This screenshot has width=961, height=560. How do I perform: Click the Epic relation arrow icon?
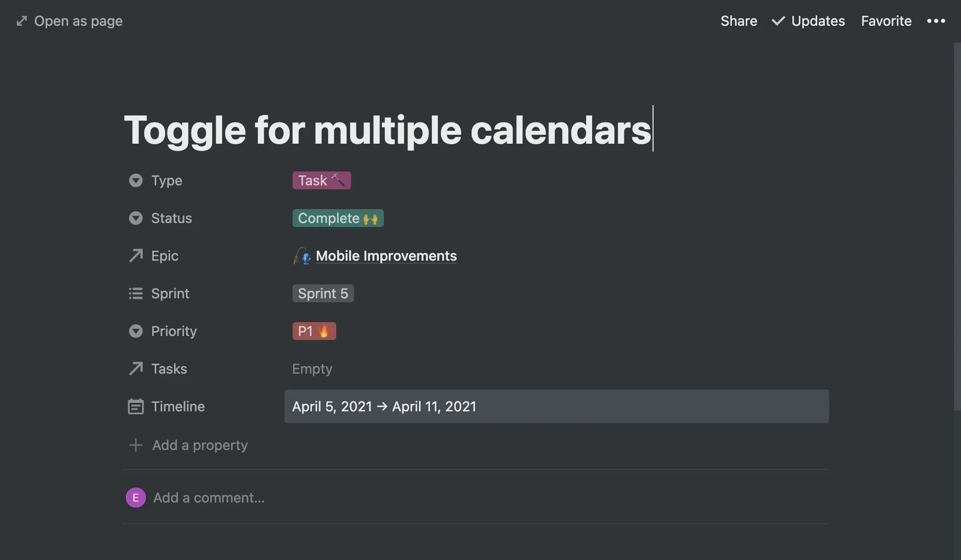(135, 256)
